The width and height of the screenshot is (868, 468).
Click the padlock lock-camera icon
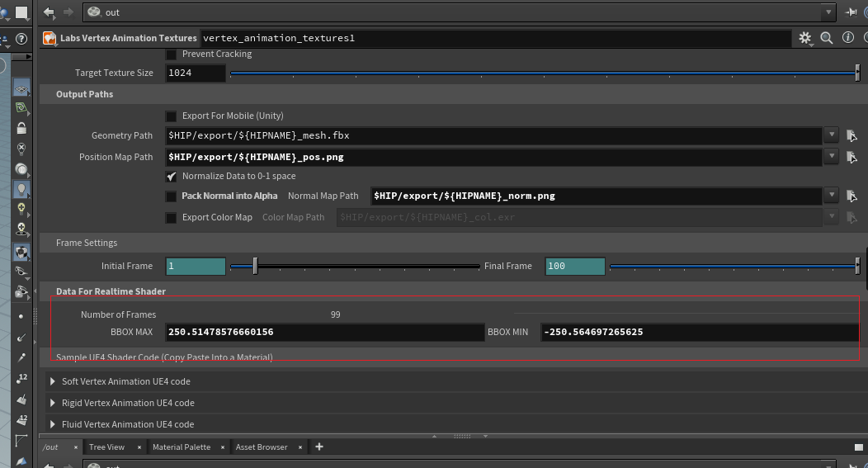[x=21, y=128]
